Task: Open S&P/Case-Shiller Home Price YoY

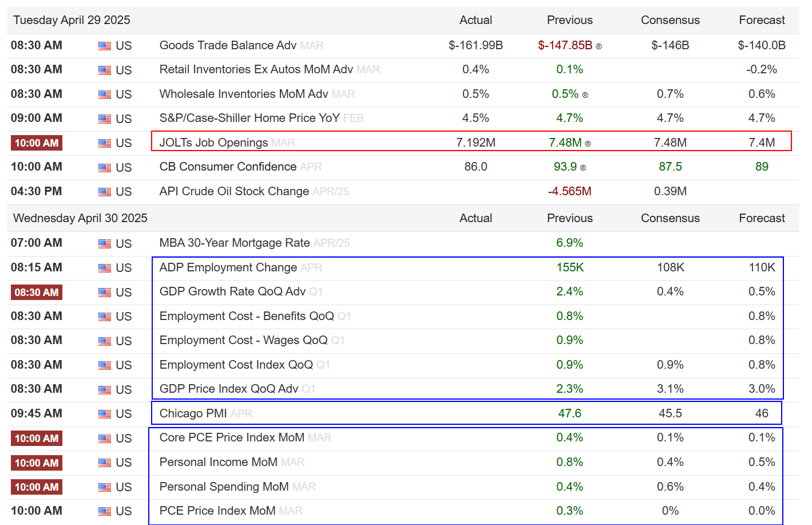Action: [x=249, y=118]
